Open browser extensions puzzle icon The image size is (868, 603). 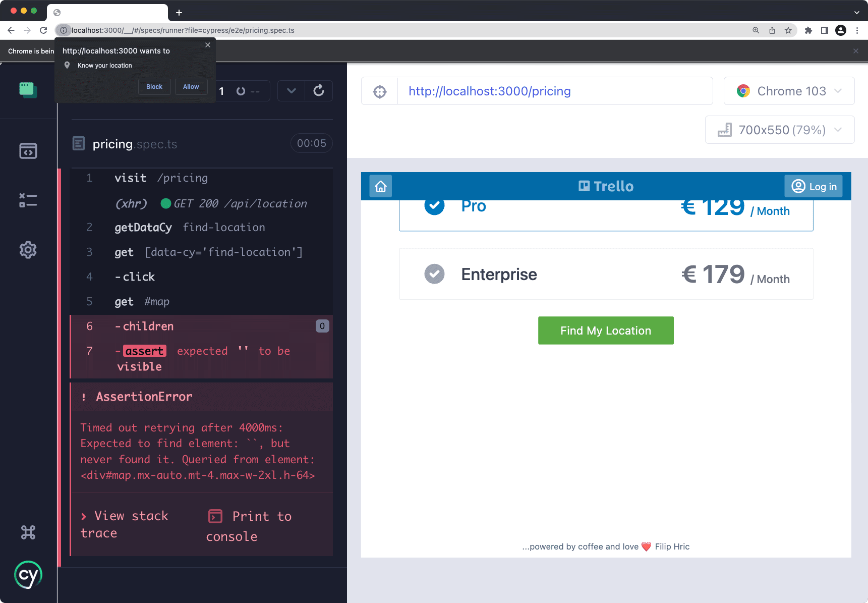(808, 30)
